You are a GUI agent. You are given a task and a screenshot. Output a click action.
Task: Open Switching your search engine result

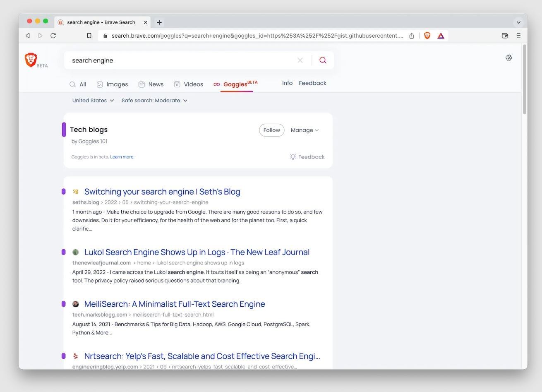point(162,192)
